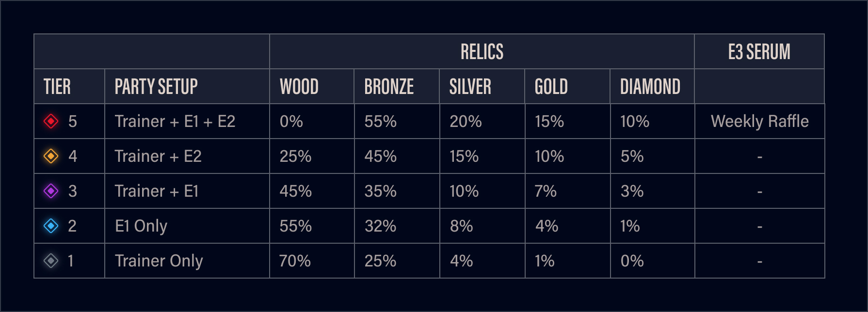The width and height of the screenshot is (868, 312).
Task: Click the E1 Only party setup cell
Action: pyautogui.click(x=141, y=226)
